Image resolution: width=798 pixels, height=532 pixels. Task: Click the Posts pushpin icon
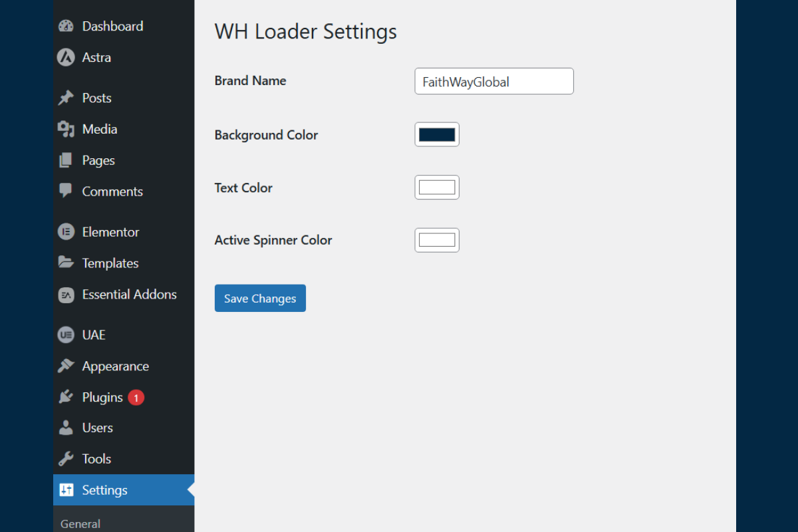coord(66,98)
